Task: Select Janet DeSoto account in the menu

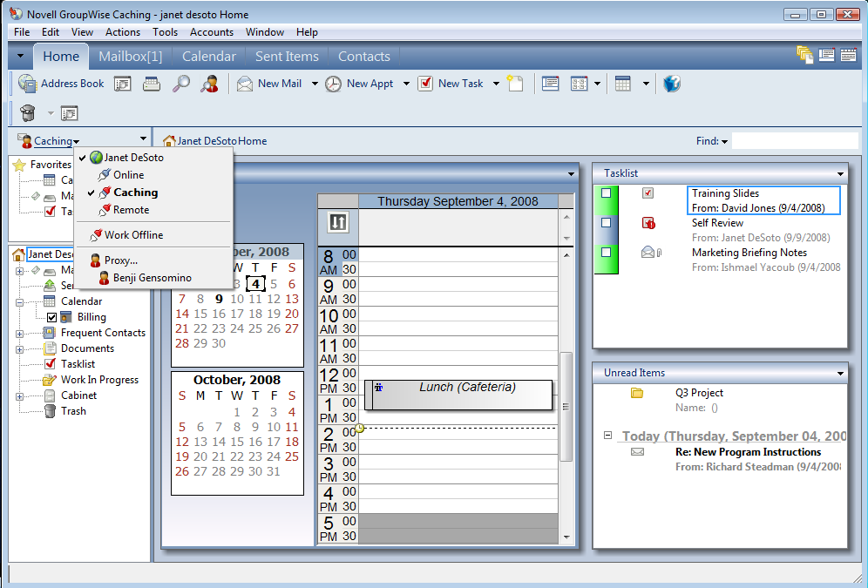Action: [x=133, y=158]
